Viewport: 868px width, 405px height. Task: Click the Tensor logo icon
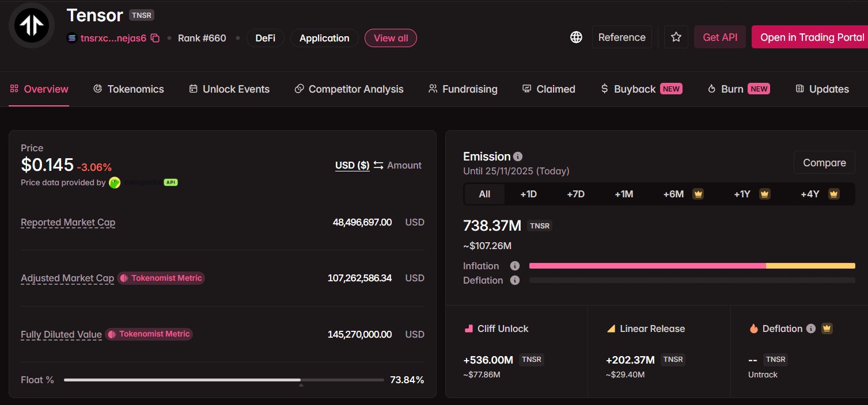click(32, 26)
